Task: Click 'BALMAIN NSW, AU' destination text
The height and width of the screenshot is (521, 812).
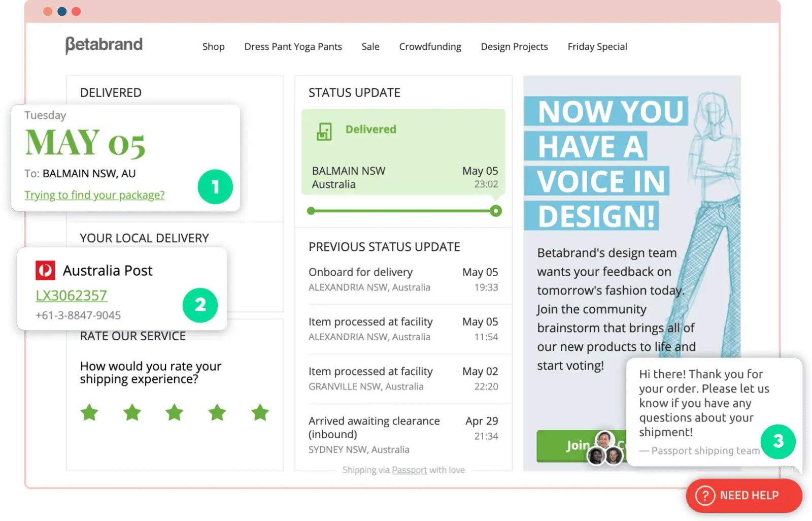Action: coord(89,174)
